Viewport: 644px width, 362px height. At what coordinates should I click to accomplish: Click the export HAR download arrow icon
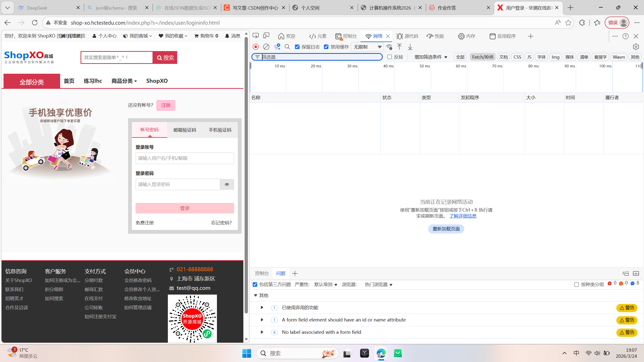(410, 47)
